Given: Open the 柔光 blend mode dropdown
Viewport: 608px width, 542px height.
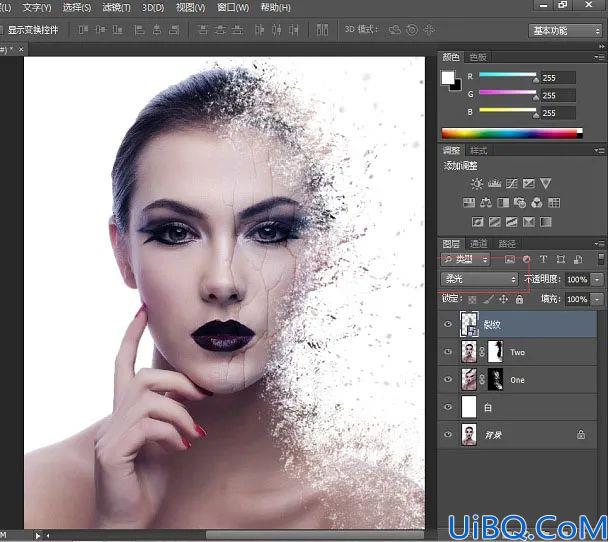Looking at the screenshot, I should 479,279.
